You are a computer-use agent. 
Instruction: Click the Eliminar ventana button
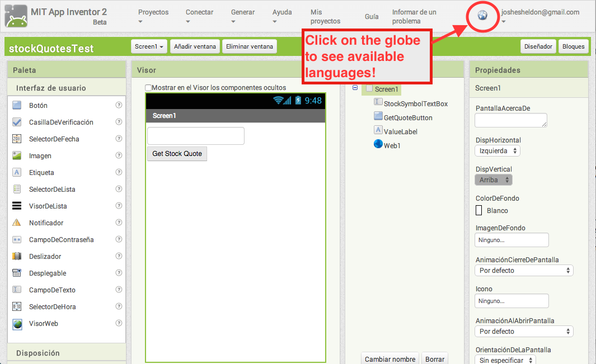(250, 46)
